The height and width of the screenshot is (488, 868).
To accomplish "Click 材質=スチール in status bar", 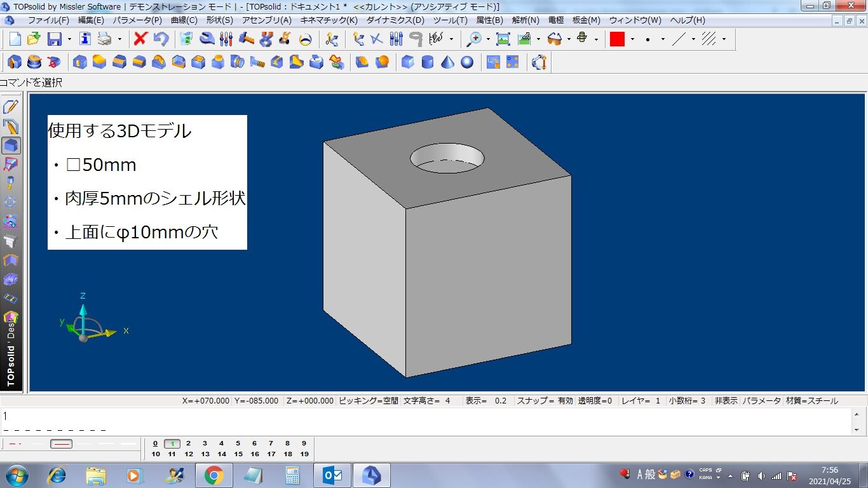I will click(x=811, y=401).
